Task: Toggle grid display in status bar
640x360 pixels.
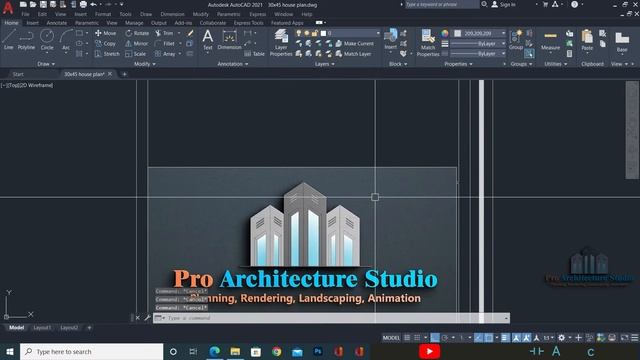Action: (407, 338)
